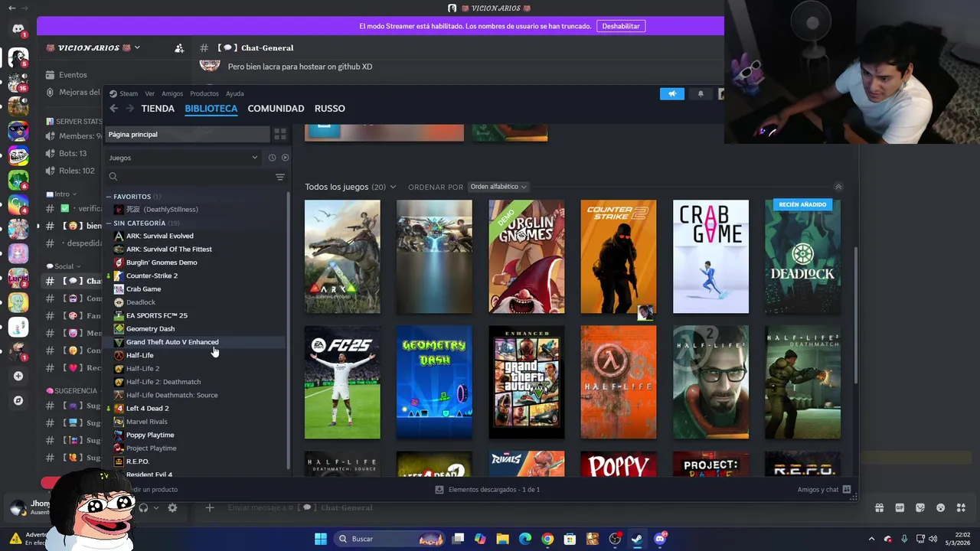Open the Página principal library home

tap(188, 135)
